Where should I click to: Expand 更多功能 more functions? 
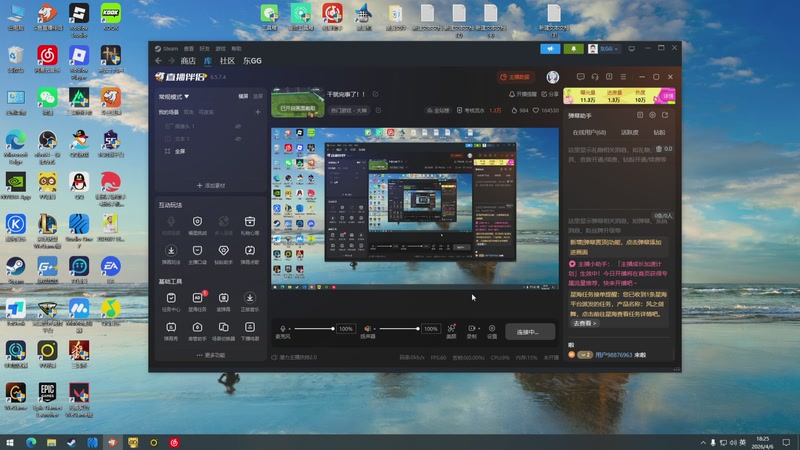tap(211, 355)
